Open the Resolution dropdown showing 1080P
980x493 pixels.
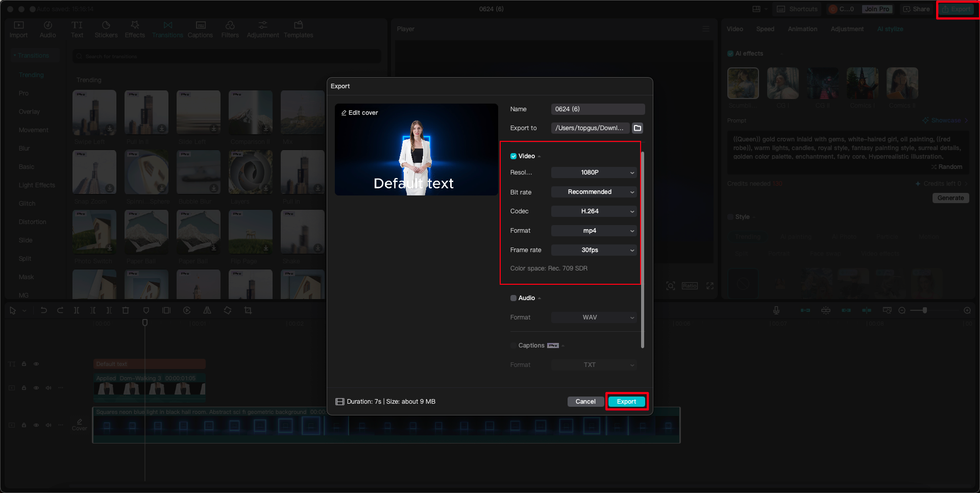click(594, 172)
